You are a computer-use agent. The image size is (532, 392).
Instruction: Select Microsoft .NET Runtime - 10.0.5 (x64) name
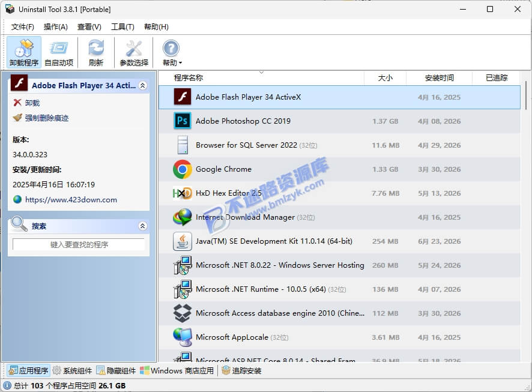coord(261,289)
